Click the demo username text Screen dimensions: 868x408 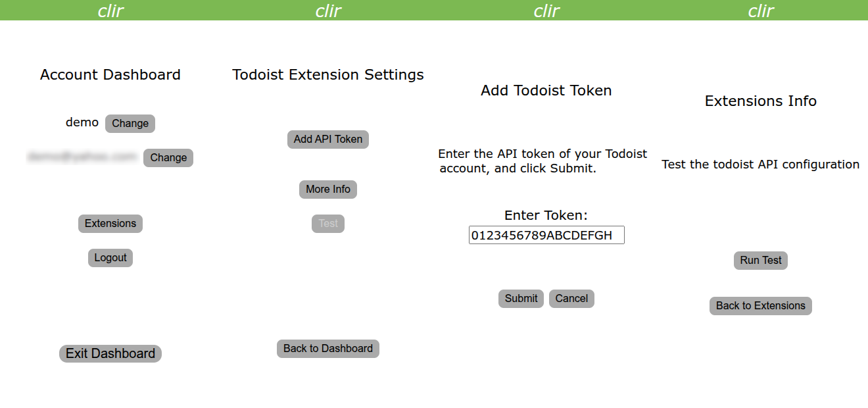(x=82, y=122)
